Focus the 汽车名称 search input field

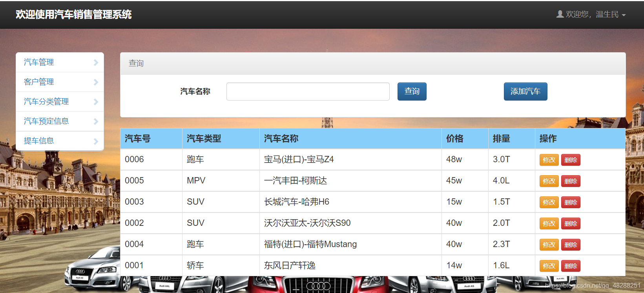tap(308, 92)
